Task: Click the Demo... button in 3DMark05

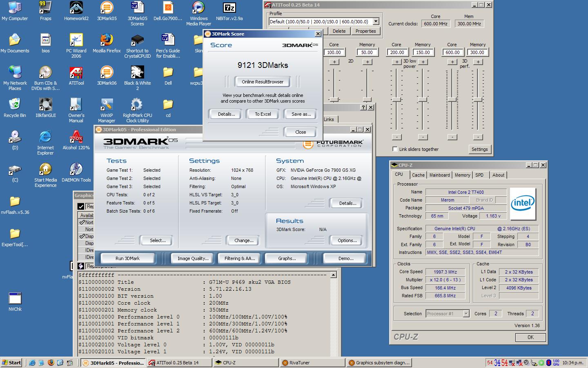Action: point(346,258)
